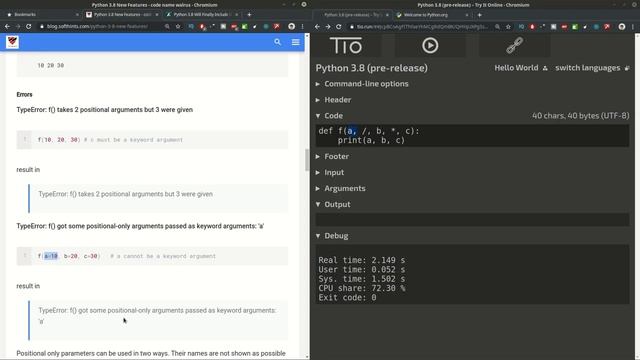Click zoom magnifier in left address bar
The height and width of the screenshot is (360, 640).
pyautogui.click(x=167, y=26)
